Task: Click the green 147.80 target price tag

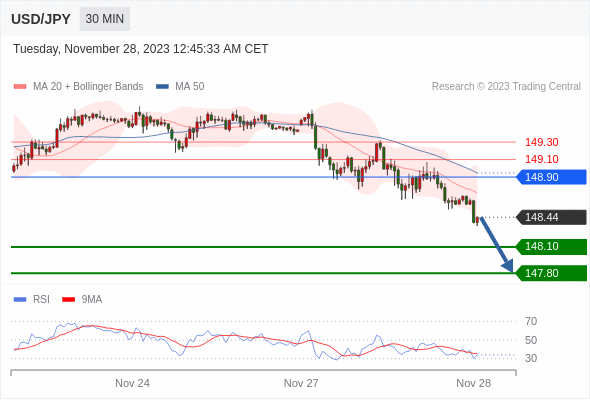Action: [551, 273]
